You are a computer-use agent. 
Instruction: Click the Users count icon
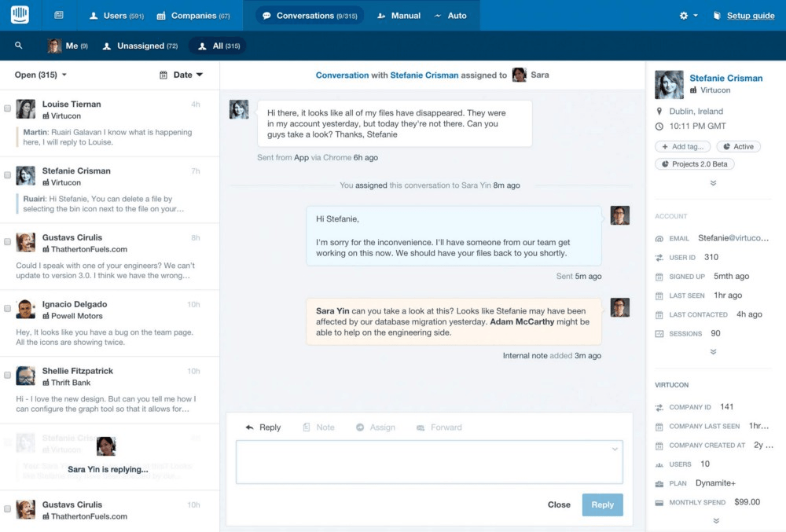click(659, 464)
